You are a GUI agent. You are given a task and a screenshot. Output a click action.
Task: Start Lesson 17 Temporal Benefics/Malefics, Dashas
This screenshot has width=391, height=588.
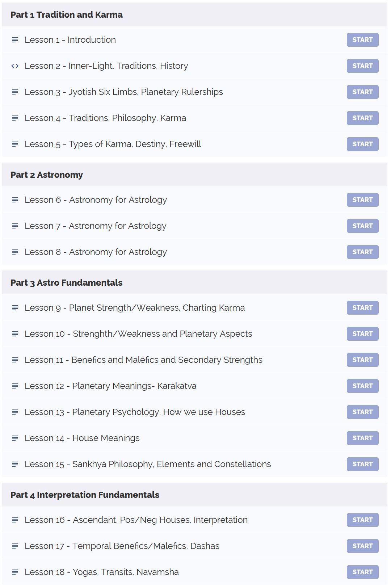tap(362, 546)
